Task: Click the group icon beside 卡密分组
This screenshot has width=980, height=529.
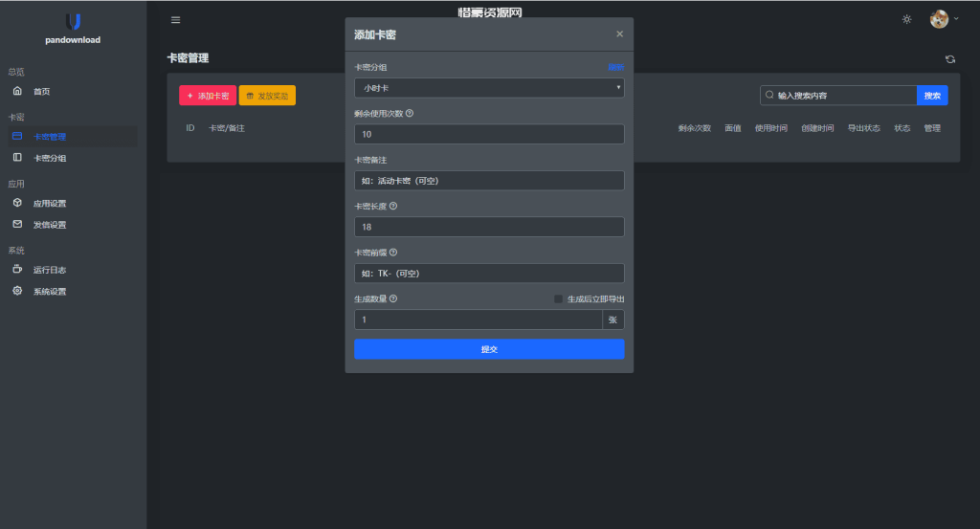Action: point(17,158)
